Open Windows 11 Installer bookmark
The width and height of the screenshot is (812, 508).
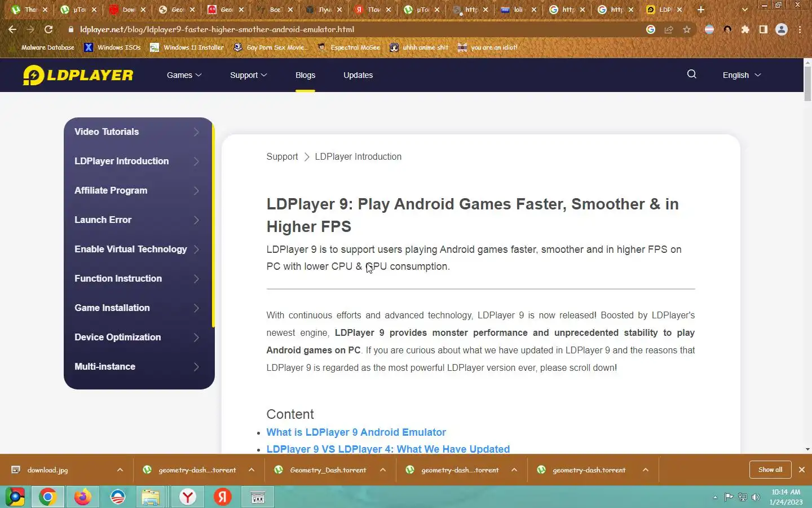tap(187, 47)
